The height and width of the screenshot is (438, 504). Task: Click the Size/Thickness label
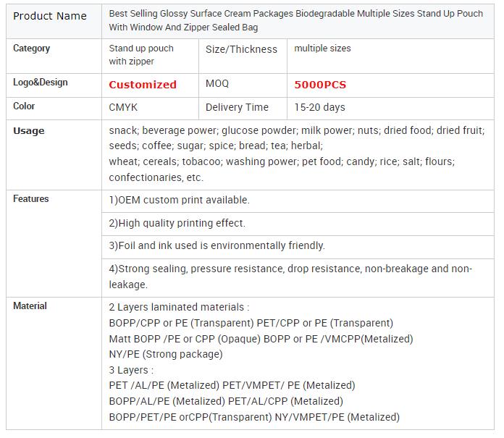click(x=241, y=49)
